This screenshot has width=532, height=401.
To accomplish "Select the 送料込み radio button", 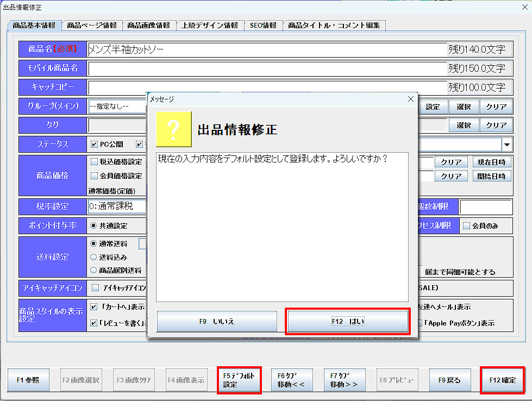I will [x=93, y=257].
